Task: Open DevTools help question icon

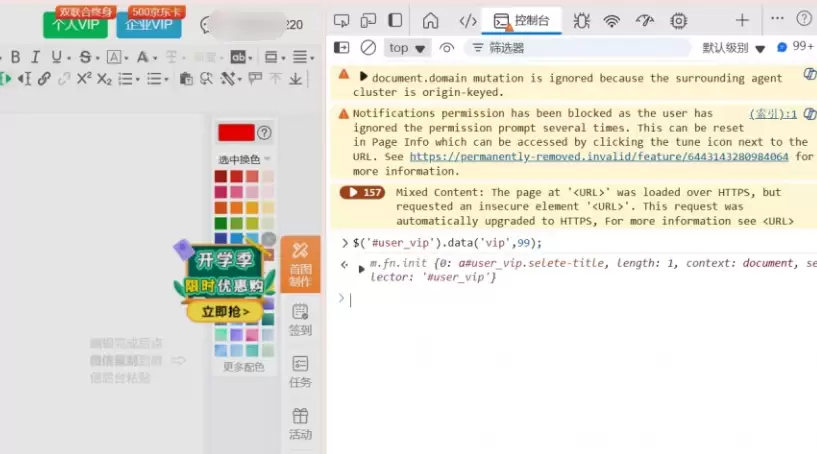Action: (804, 19)
